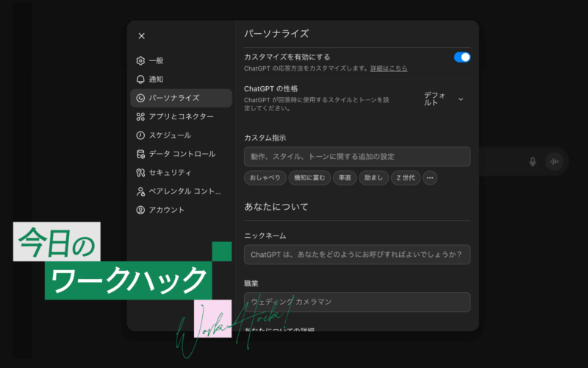
Task: Show more style chips with the ellipsis button
Action: (431, 177)
